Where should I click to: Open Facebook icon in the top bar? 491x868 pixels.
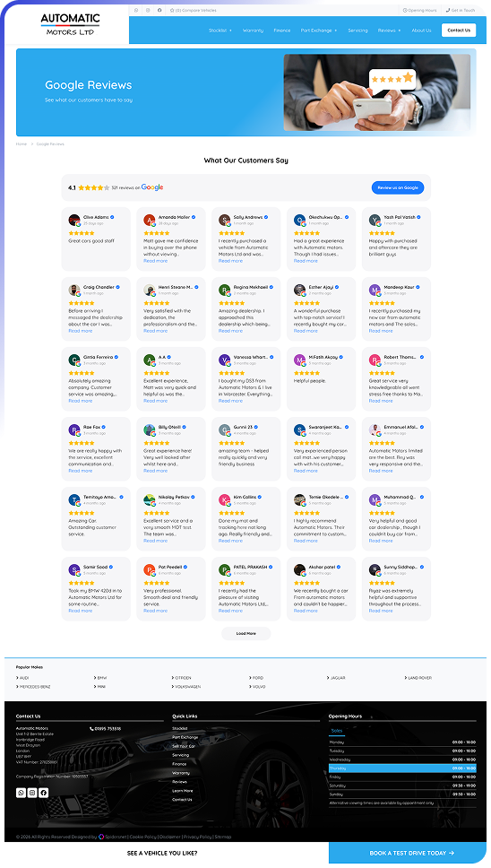pyautogui.click(x=159, y=10)
